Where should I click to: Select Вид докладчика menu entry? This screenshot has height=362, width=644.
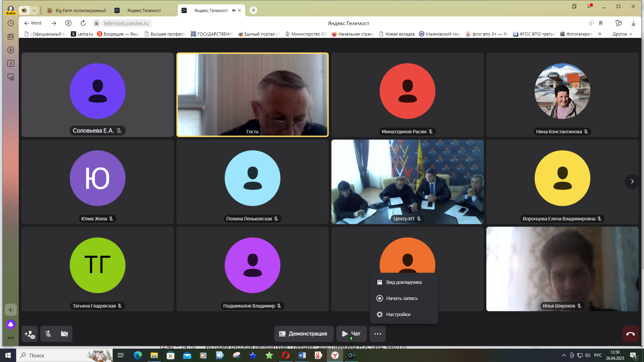coord(404,282)
